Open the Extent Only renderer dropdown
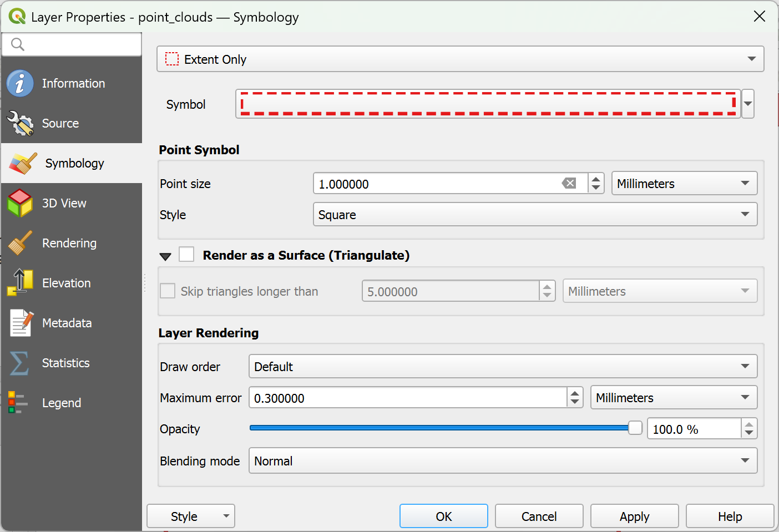 (x=461, y=59)
